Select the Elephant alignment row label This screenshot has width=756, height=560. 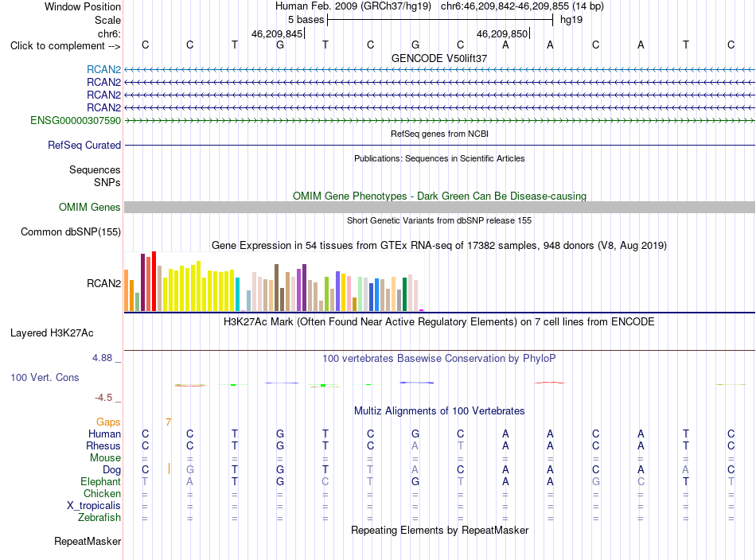100,482
